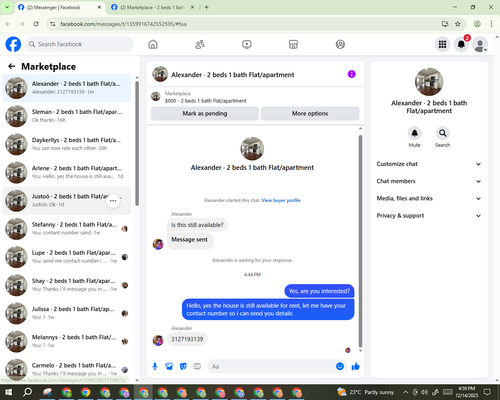Viewport: 500px width, 400px height.
Task: Open the Home feed icon
Action: tap(153, 44)
